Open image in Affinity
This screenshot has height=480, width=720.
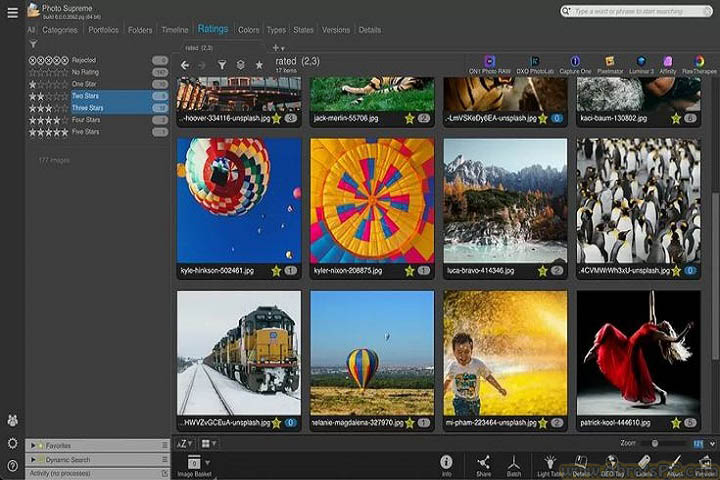[668, 64]
